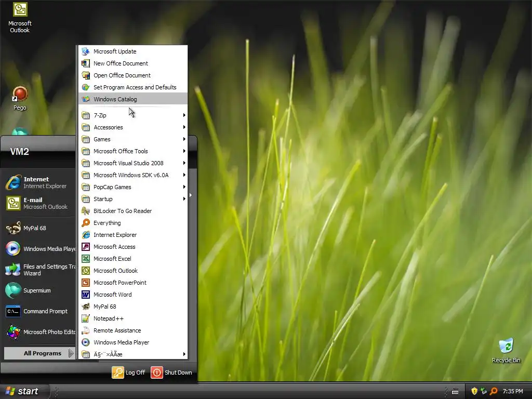Open Microsoft Outlook in All Programs list
The height and width of the screenshot is (399, 532).
[133, 271]
